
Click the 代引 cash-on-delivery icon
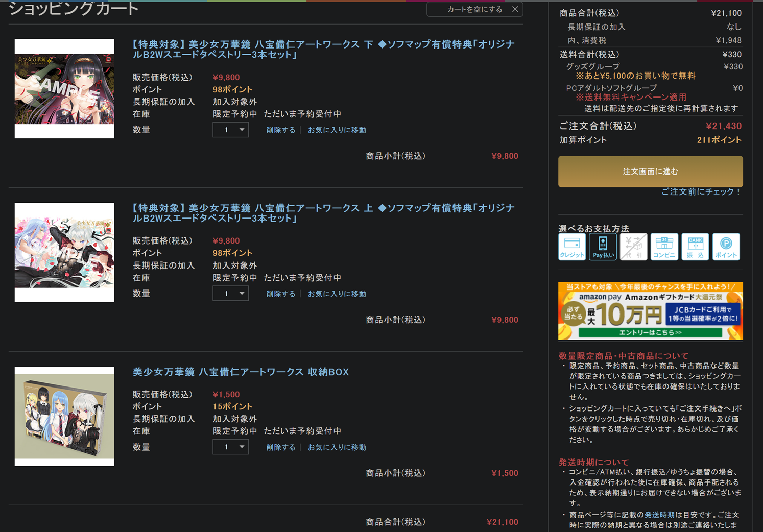(633, 247)
